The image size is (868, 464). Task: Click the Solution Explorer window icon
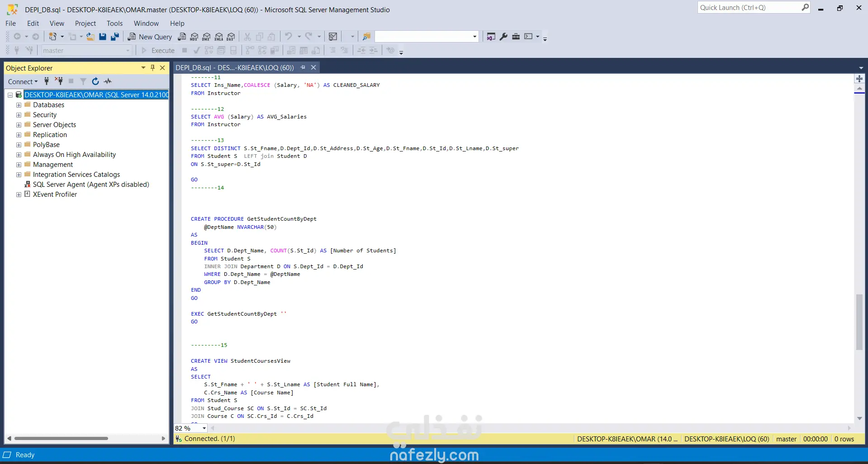[491, 37]
